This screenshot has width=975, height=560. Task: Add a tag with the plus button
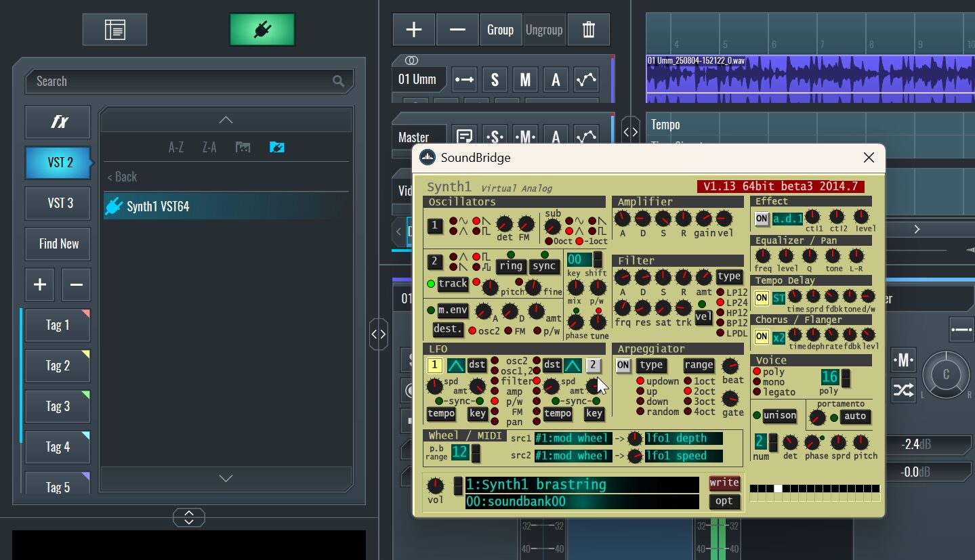(x=40, y=284)
